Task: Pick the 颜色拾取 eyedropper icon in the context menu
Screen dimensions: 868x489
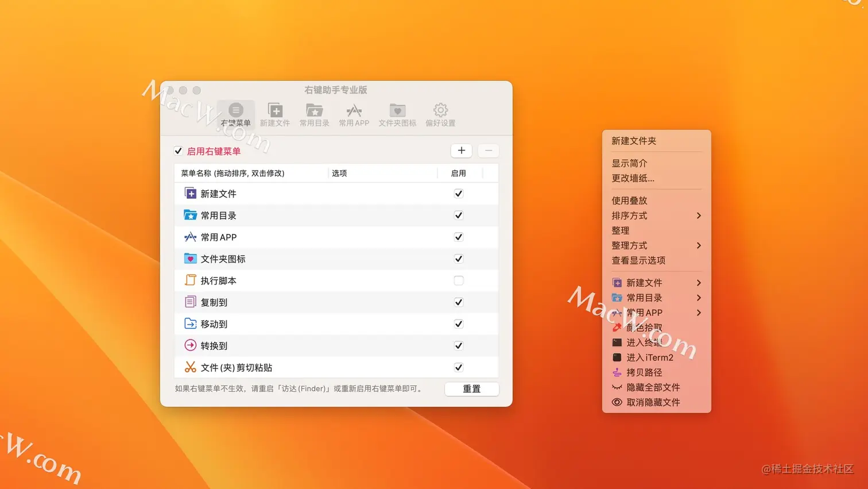Action: point(617,328)
